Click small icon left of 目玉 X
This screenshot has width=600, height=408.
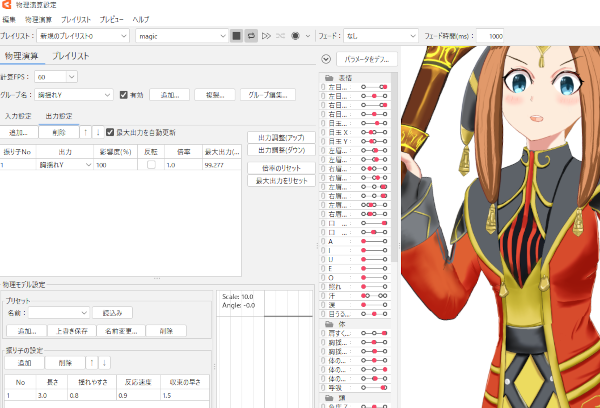coord(323,132)
